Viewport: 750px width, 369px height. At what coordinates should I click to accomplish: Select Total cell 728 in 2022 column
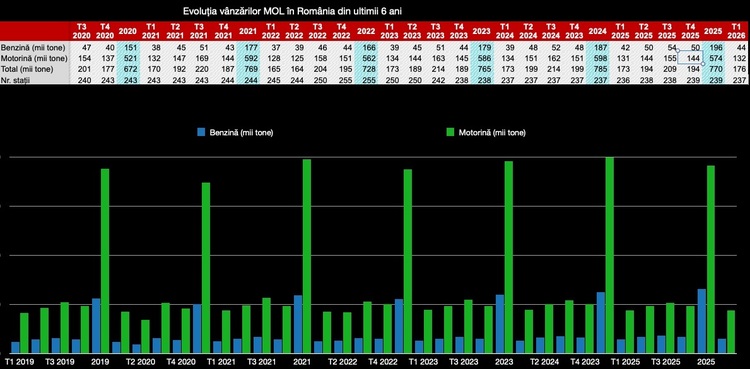tap(368, 69)
